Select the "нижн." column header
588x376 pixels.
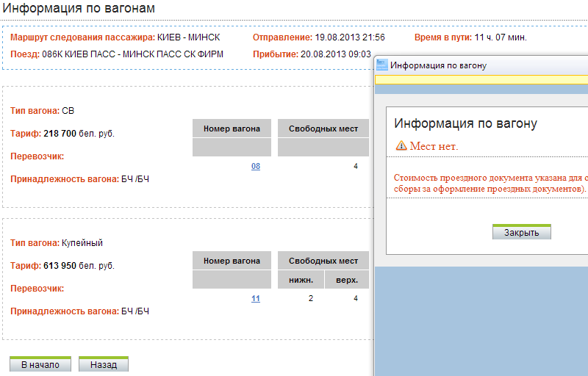click(301, 280)
